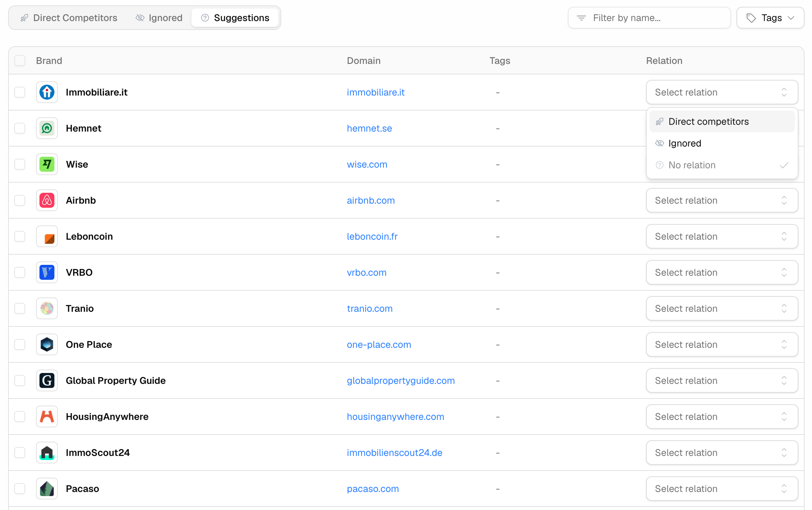Image resolution: width=812 pixels, height=510 pixels.
Task: Click the question icon beside No relation option
Action: [x=659, y=165]
